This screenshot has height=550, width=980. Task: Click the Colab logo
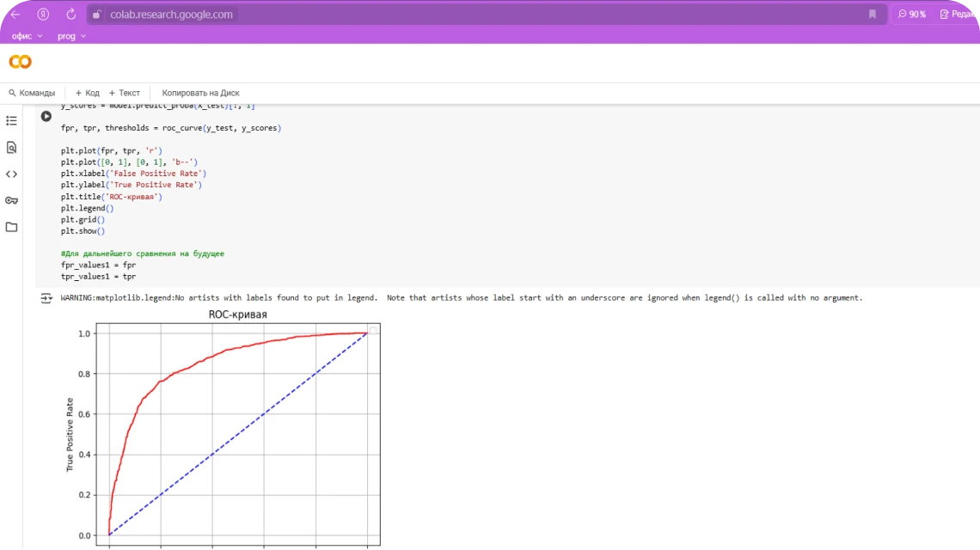(20, 62)
